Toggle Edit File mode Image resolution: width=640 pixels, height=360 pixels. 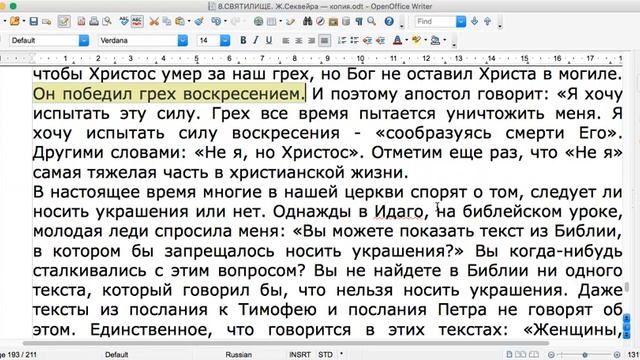point(64,21)
